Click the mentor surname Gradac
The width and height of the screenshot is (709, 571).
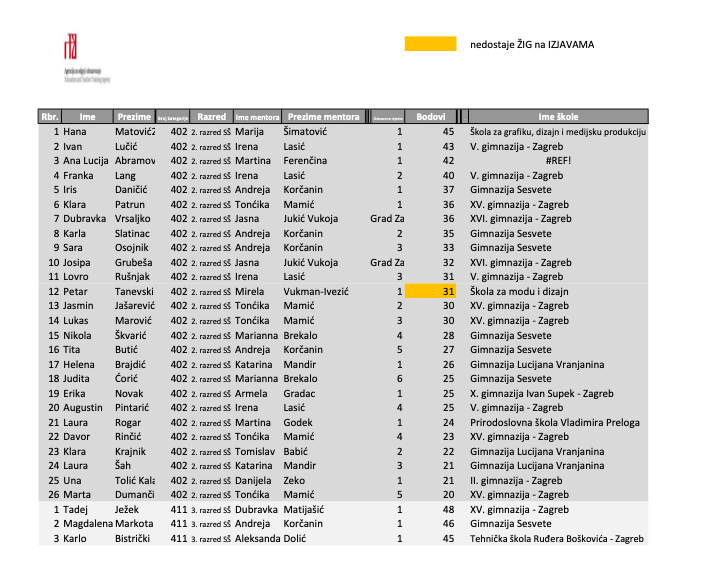[299, 393]
